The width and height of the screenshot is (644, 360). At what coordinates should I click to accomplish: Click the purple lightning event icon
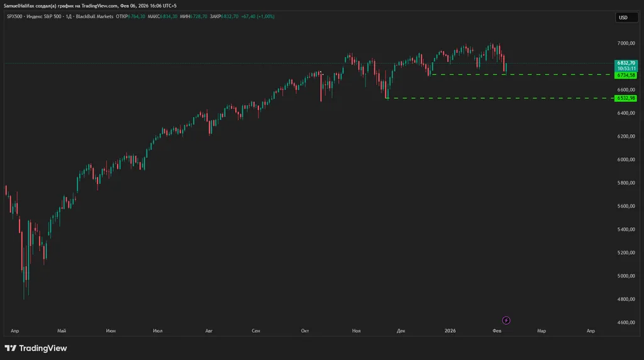pos(506,320)
